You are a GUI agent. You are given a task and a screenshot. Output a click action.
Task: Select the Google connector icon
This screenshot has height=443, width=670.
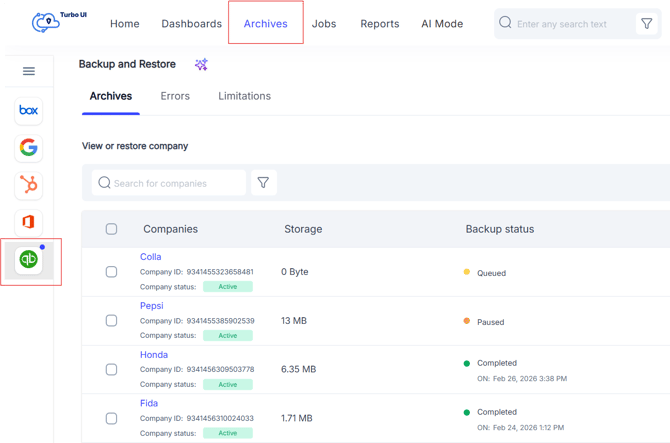28,148
